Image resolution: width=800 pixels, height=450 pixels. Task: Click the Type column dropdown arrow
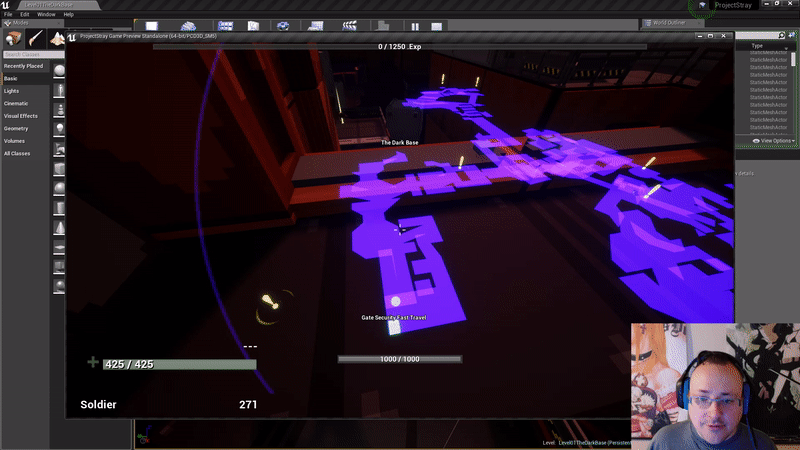[x=786, y=48]
